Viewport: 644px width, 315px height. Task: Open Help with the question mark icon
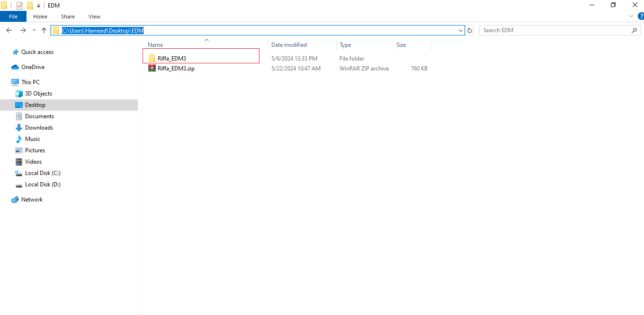pyautogui.click(x=640, y=17)
